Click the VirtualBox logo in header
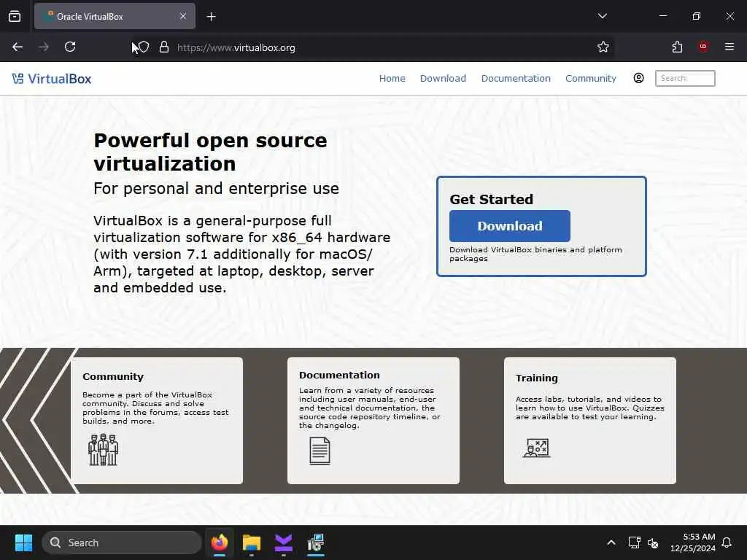747x560 pixels. coord(52,79)
